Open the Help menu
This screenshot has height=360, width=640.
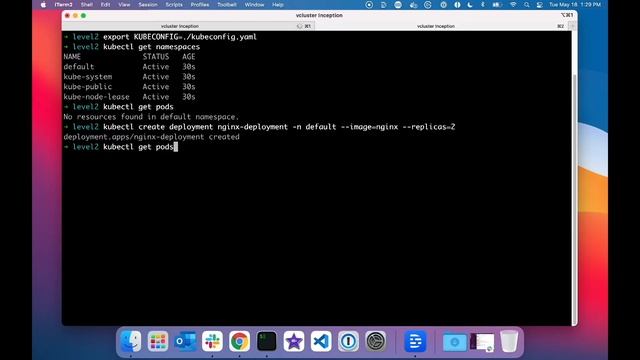[x=278, y=5]
